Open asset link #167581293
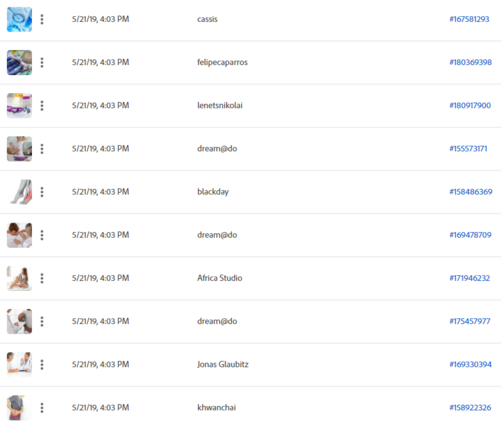This screenshot has height=426, width=501. [469, 19]
